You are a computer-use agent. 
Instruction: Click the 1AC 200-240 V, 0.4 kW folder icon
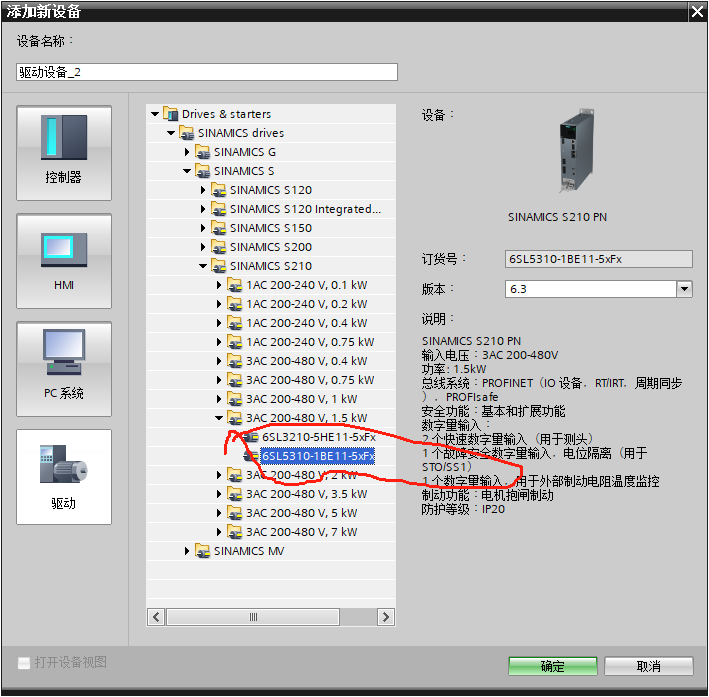pos(235,323)
